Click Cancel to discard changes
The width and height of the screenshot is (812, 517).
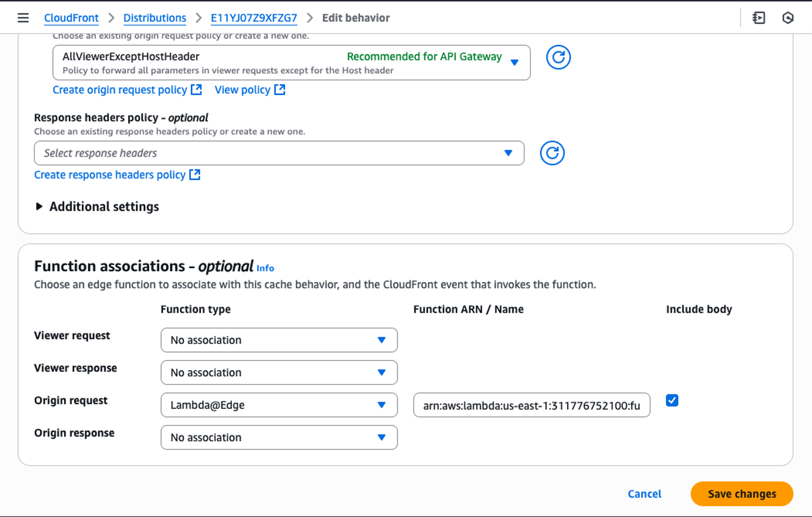[645, 494]
